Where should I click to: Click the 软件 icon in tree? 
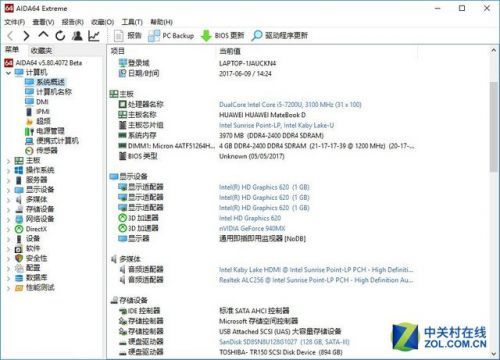pos(19,249)
